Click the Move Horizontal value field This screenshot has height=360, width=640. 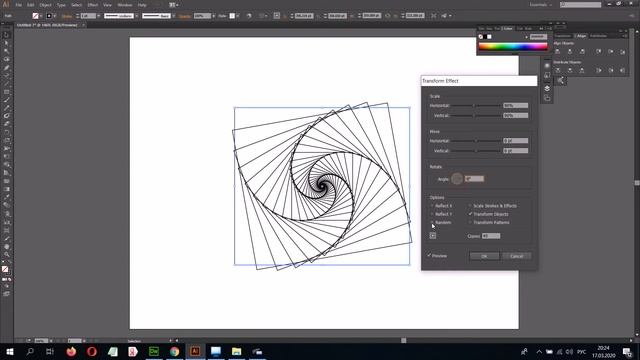point(516,141)
